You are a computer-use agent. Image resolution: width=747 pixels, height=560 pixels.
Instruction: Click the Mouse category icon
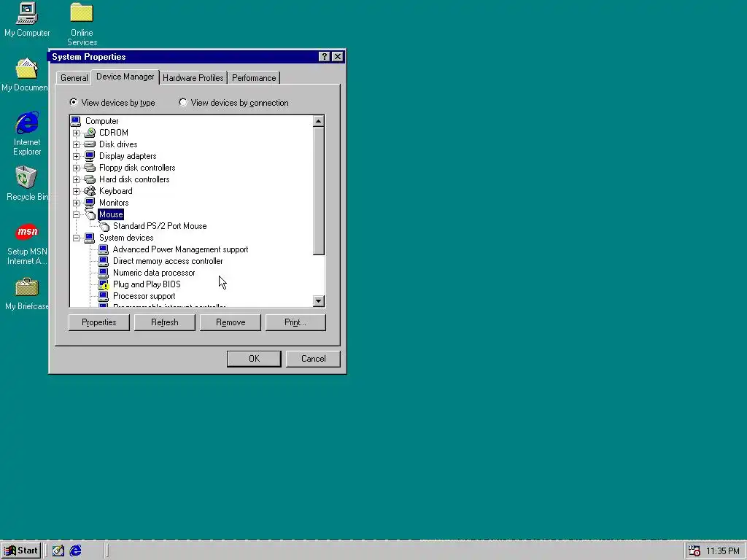click(90, 214)
